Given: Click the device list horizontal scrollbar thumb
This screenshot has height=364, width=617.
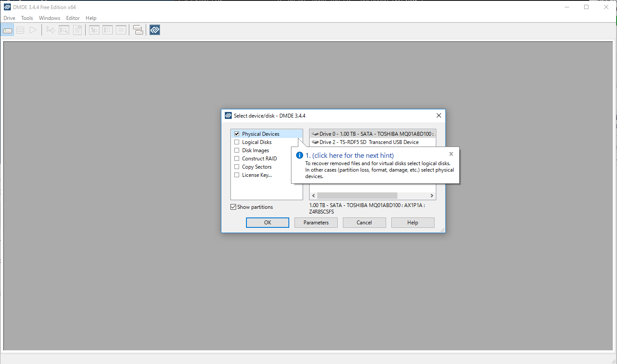Looking at the screenshot, I should pos(357,196).
